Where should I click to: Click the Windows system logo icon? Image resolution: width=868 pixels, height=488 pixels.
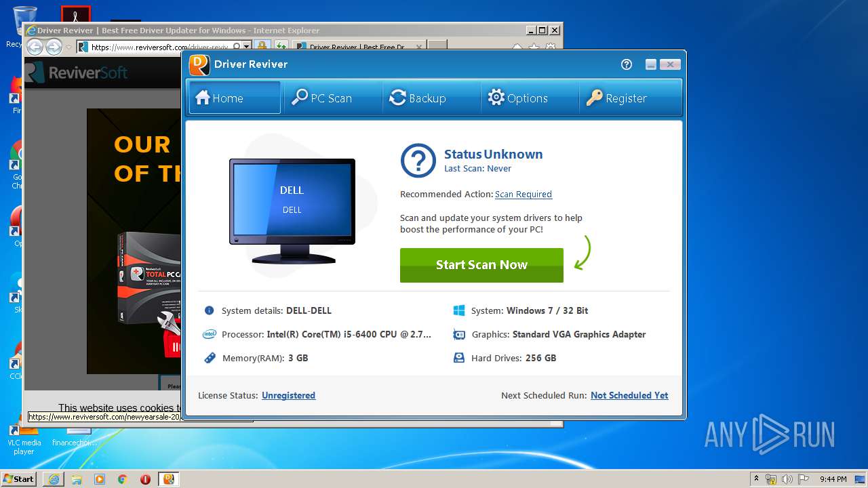pos(459,310)
